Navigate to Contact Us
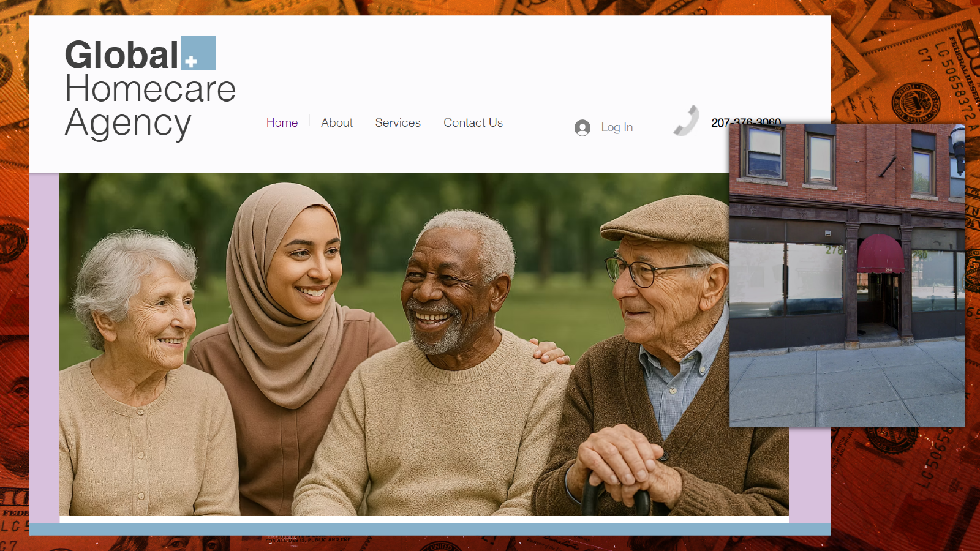The width and height of the screenshot is (980, 551). click(473, 122)
